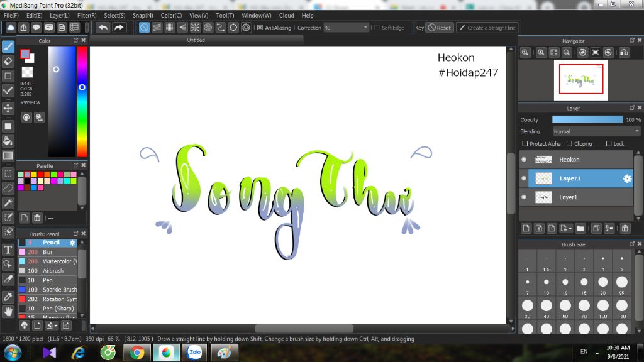The image size is (644, 362).
Task: Open the selected Layer1 gear settings
Action: pyautogui.click(x=627, y=178)
